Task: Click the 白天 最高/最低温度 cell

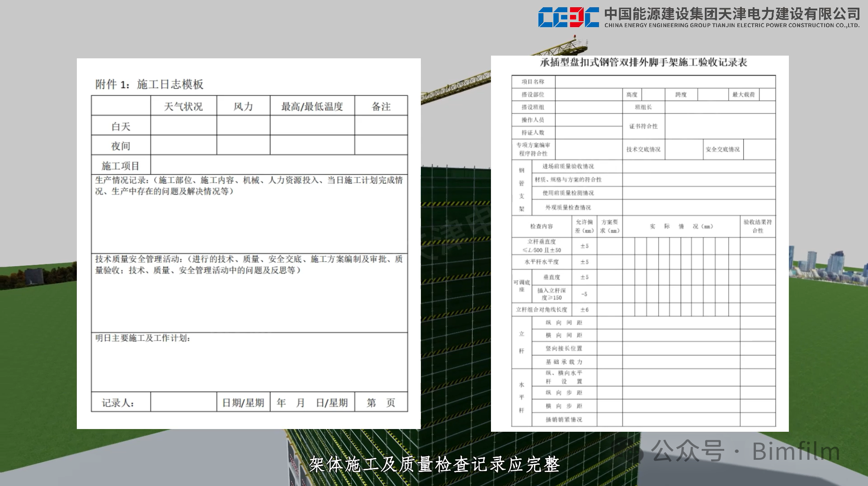Action: [312, 126]
